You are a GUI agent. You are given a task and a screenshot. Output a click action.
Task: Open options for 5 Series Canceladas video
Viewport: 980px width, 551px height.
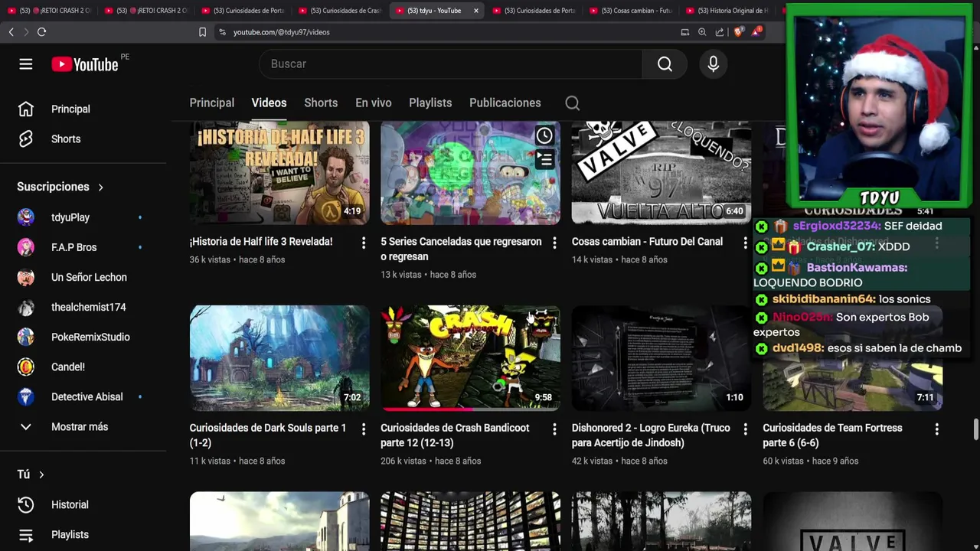click(554, 243)
